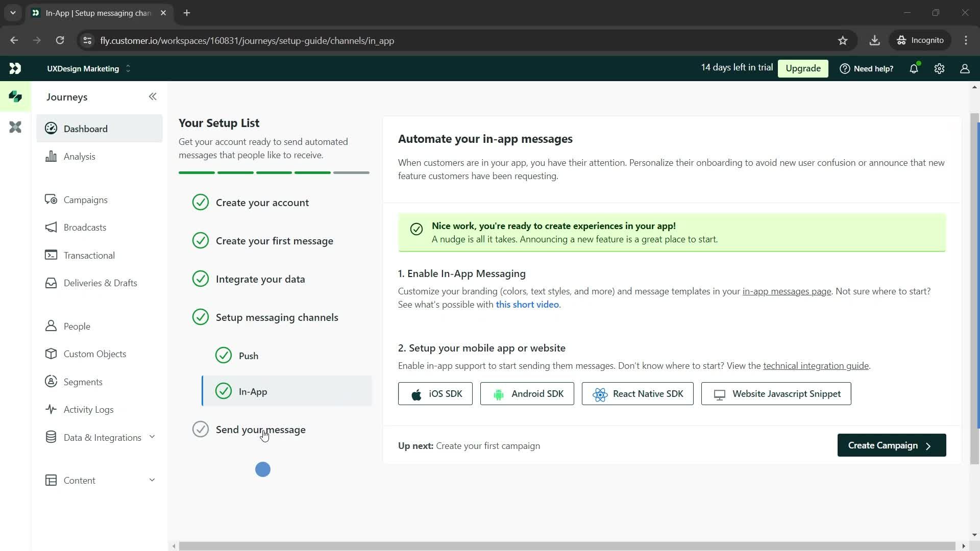Choose the Android SDK button
The height and width of the screenshot is (551, 980).
[x=527, y=394]
